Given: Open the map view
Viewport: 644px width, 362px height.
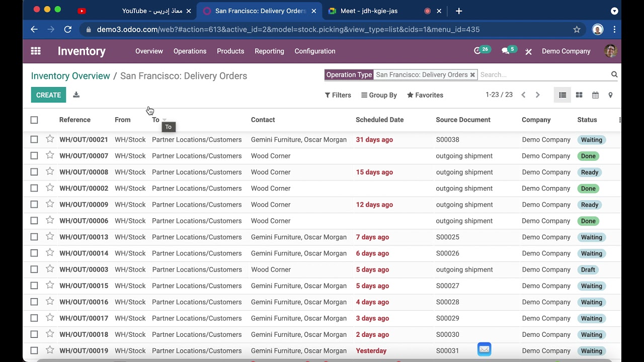Looking at the screenshot, I should coord(610,95).
